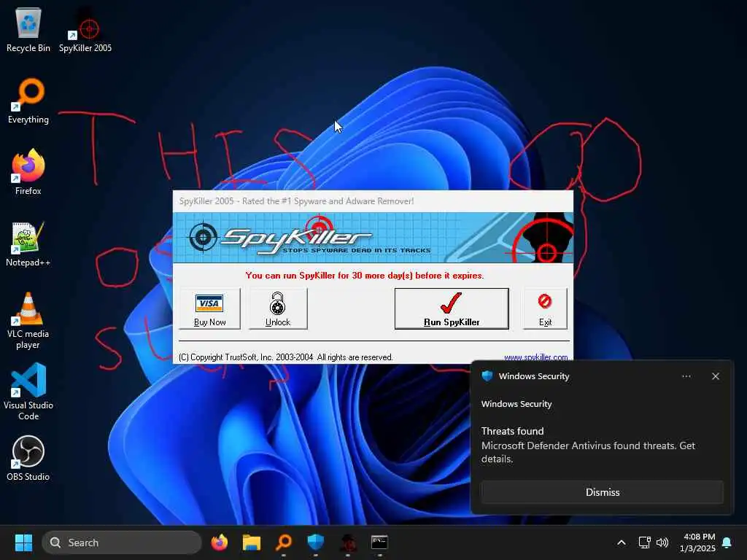
Task: Click the Windows Security notification header icon
Action: [487, 376]
